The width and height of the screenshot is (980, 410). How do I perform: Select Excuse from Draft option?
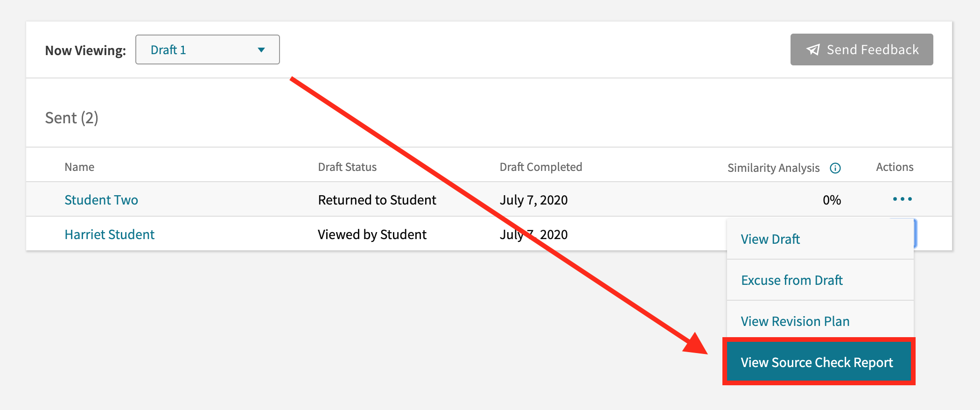pyautogui.click(x=792, y=280)
